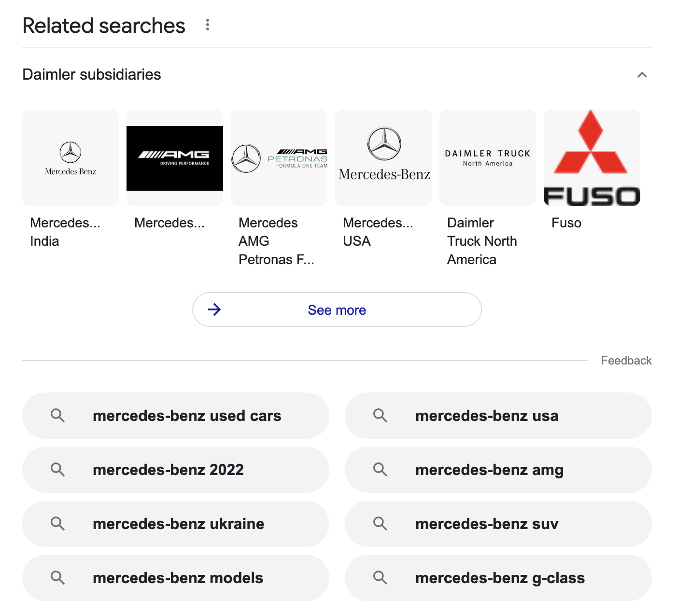Viewport: 677px width, 616px height.
Task: Click the search icon next to mercedes-benz suv
Action: tap(380, 524)
